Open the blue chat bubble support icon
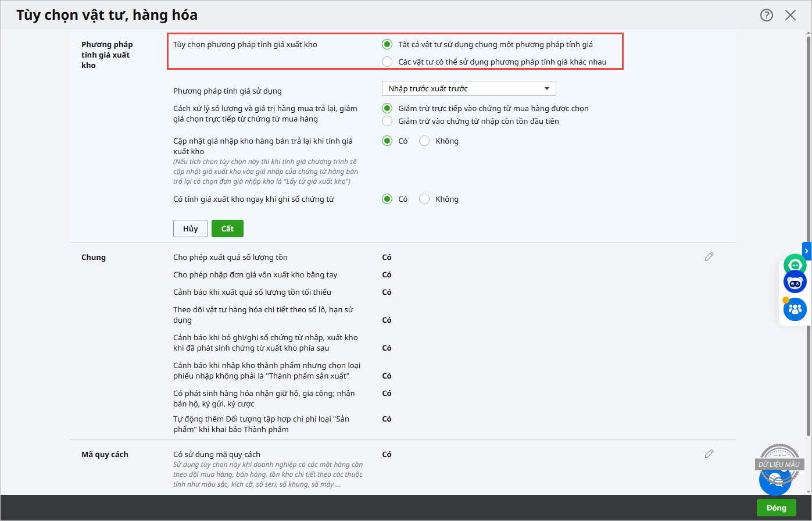Screen dimensions: 812x521 [x=774, y=480]
